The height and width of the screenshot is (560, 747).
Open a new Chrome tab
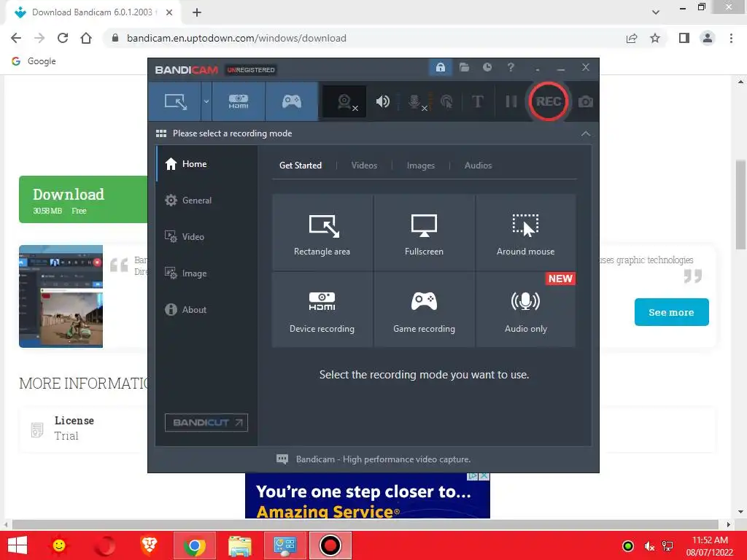point(197,12)
